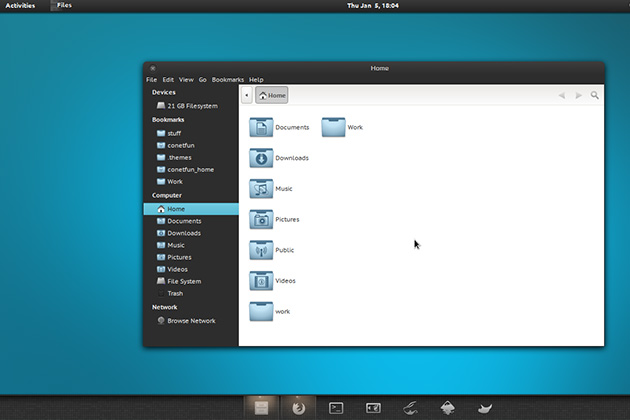Select Documents in the sidebar
630x420 pixels.
(191, 221)
